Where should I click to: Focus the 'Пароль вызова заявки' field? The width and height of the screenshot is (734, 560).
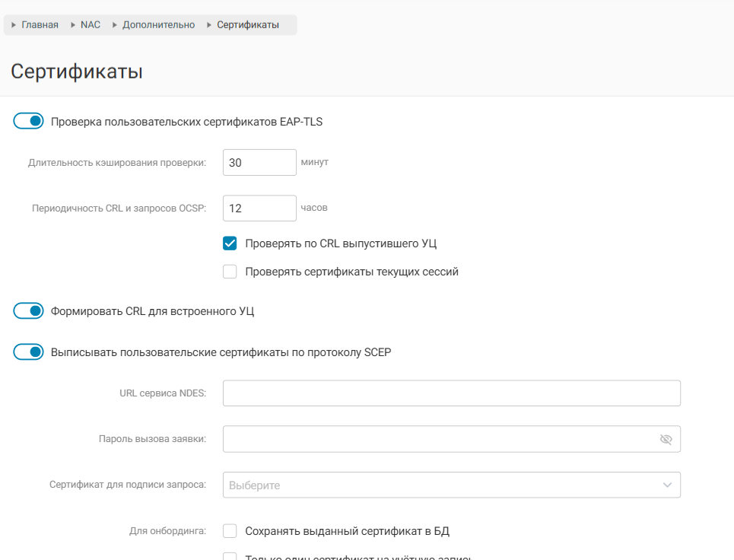click(x=437, y=439)
